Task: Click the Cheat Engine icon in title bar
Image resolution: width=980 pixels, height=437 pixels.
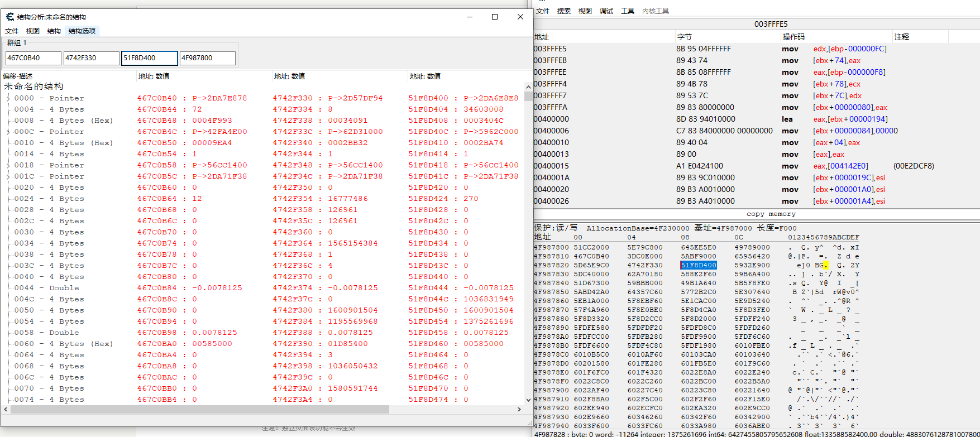Action: pyautogui.click(x=10, y=17)
